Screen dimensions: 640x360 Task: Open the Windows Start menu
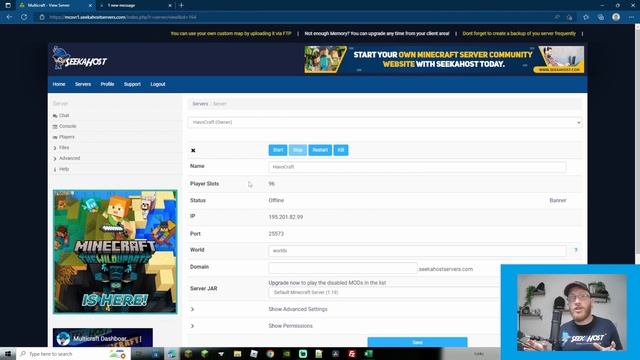click(x=8, y=353)
